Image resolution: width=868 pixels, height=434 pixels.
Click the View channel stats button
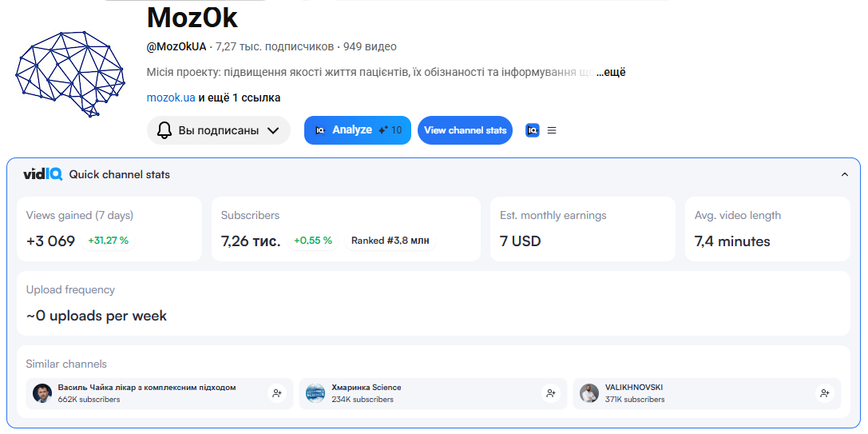(465, 130)
